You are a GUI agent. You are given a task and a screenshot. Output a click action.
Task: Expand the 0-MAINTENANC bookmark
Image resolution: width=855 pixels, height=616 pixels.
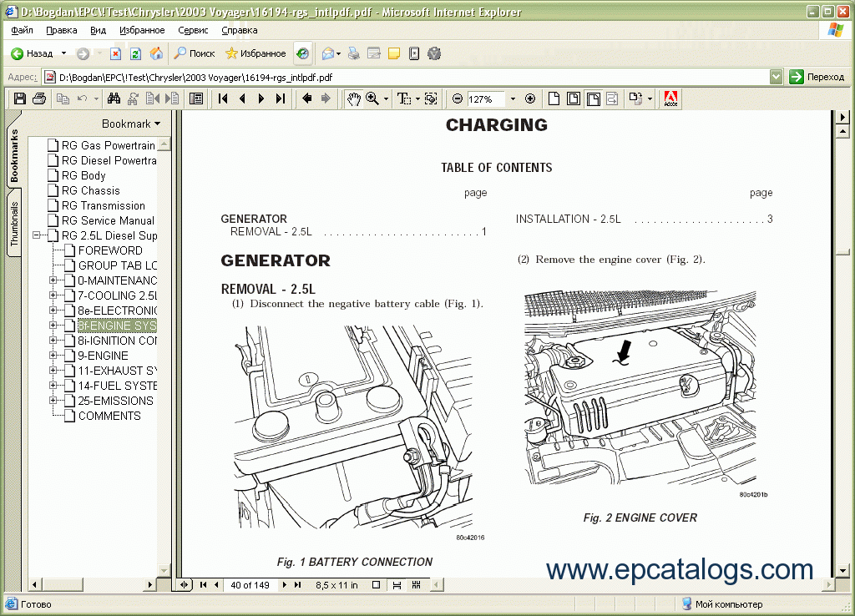(x=53, y=280)
